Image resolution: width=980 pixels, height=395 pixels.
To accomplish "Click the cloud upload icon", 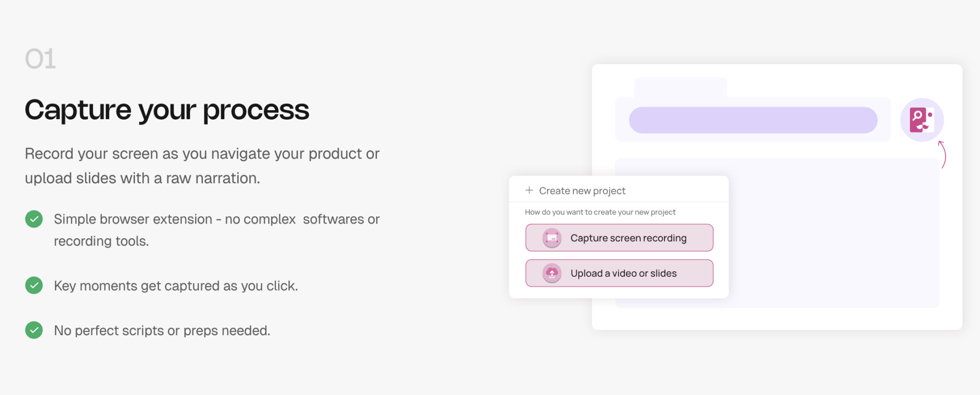I will tap(552, 273).
